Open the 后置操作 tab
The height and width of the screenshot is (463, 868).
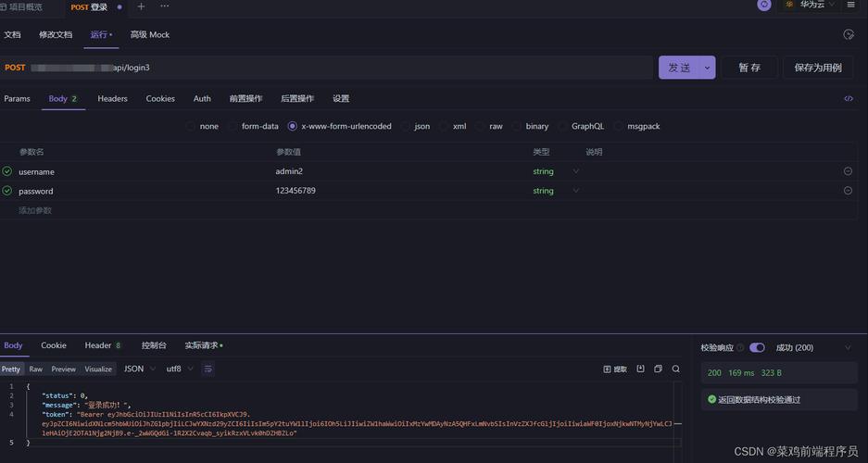click(x=297, y=98)
